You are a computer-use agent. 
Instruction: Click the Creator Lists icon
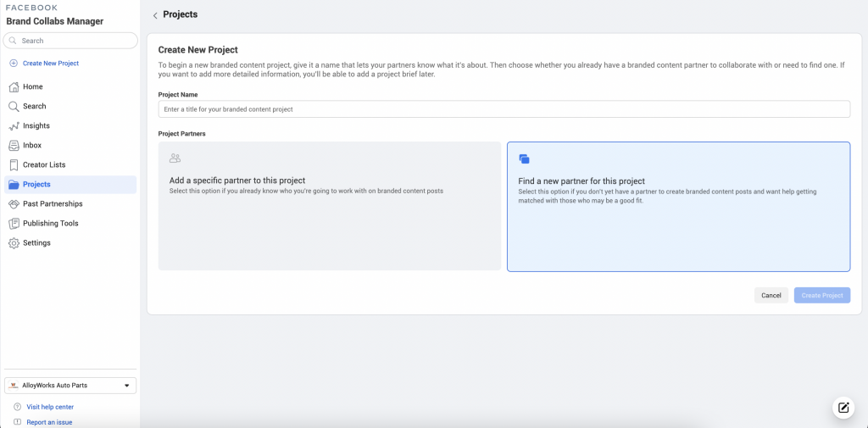pyautogui.click(x=14, y=164)
